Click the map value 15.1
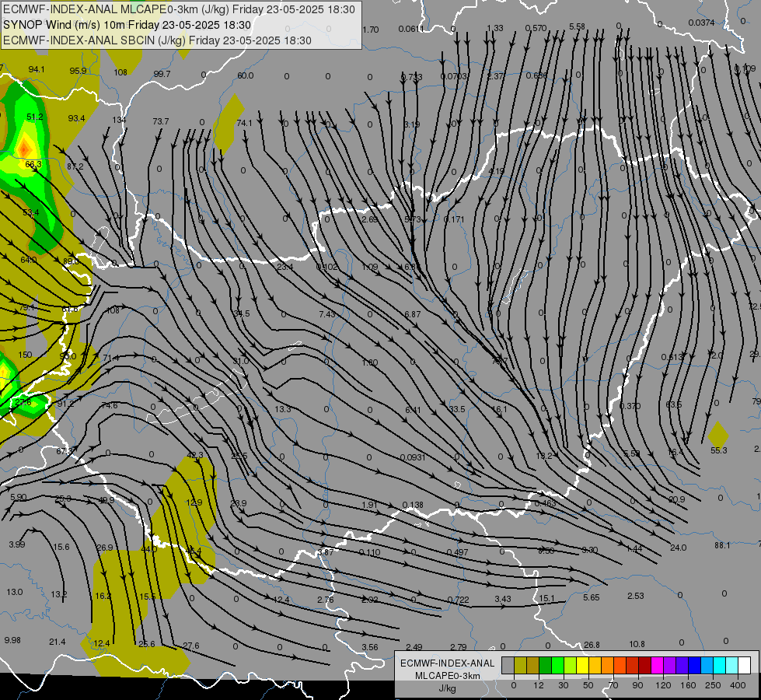761x700 pixels. click(547, 598)
